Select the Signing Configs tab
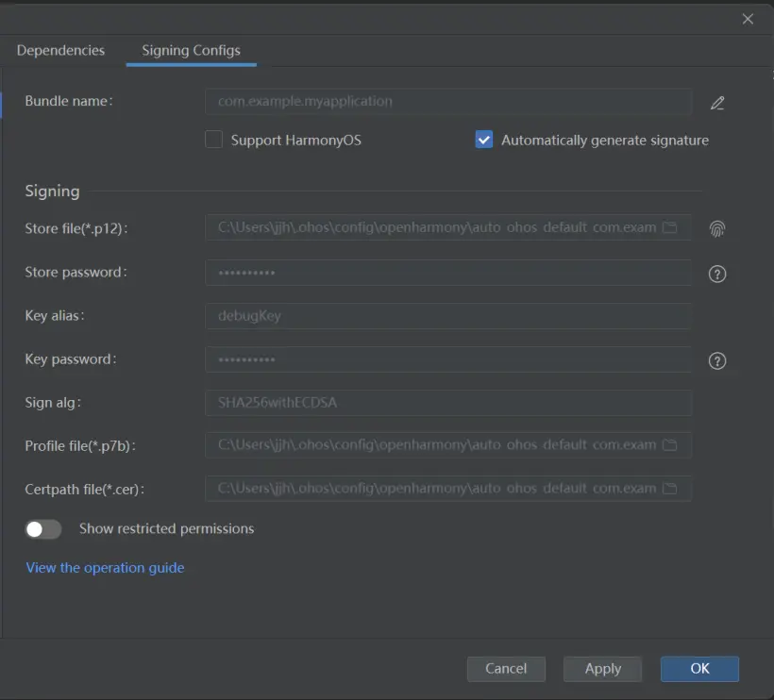The image size is (774, 700). [x=191, y=50]
